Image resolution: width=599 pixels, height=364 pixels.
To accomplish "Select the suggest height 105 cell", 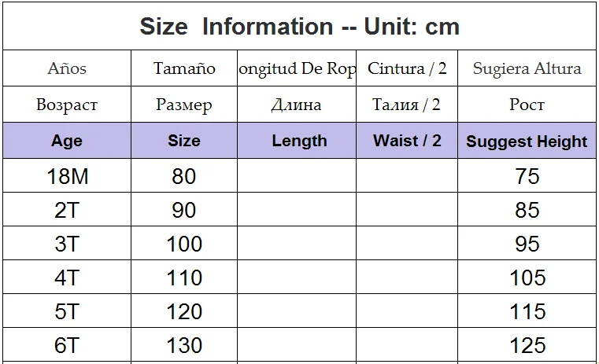I will click(x=527, y=277).
